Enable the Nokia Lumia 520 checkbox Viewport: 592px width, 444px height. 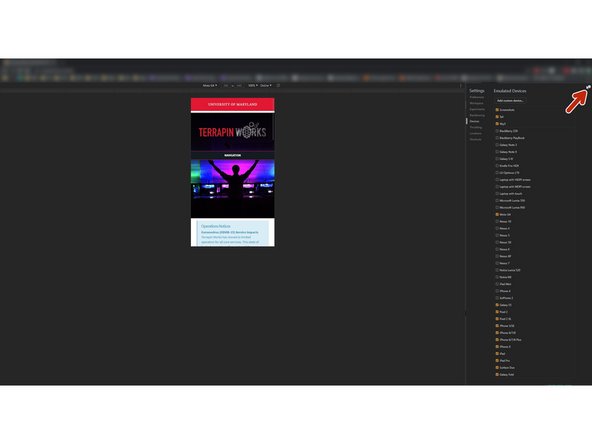(497, 270)
